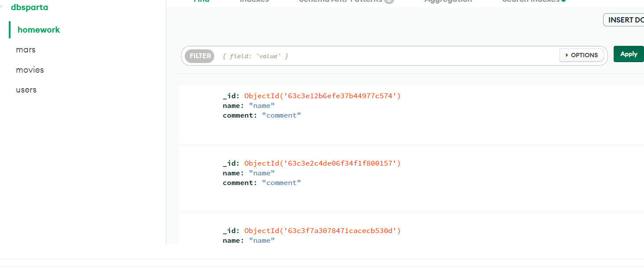Open the dbsparta database

coord(29,7)
